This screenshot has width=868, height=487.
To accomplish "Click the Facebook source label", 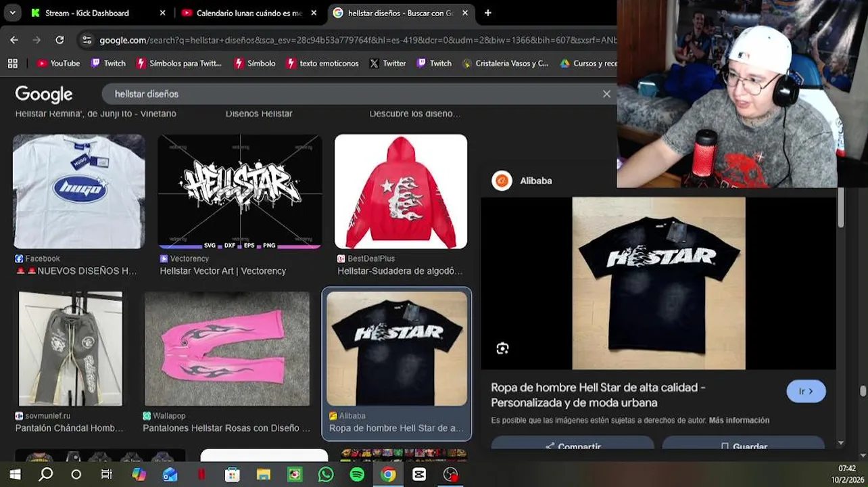I will point(38,258).
